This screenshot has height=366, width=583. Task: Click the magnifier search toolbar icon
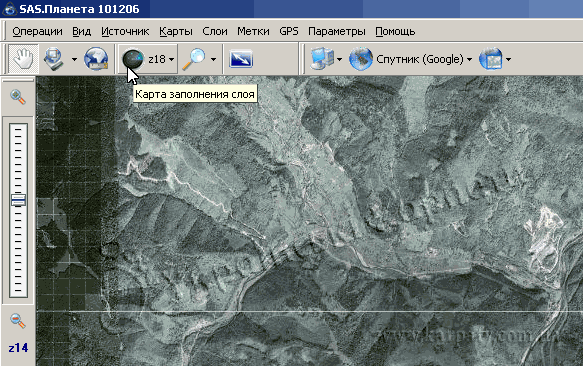(193, 59)
